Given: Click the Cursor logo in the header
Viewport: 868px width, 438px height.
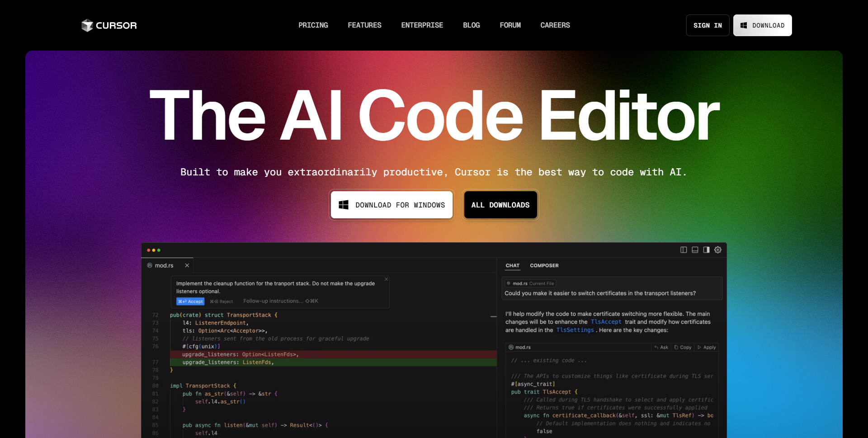Looking at the screenshot, I should [109, 25].
